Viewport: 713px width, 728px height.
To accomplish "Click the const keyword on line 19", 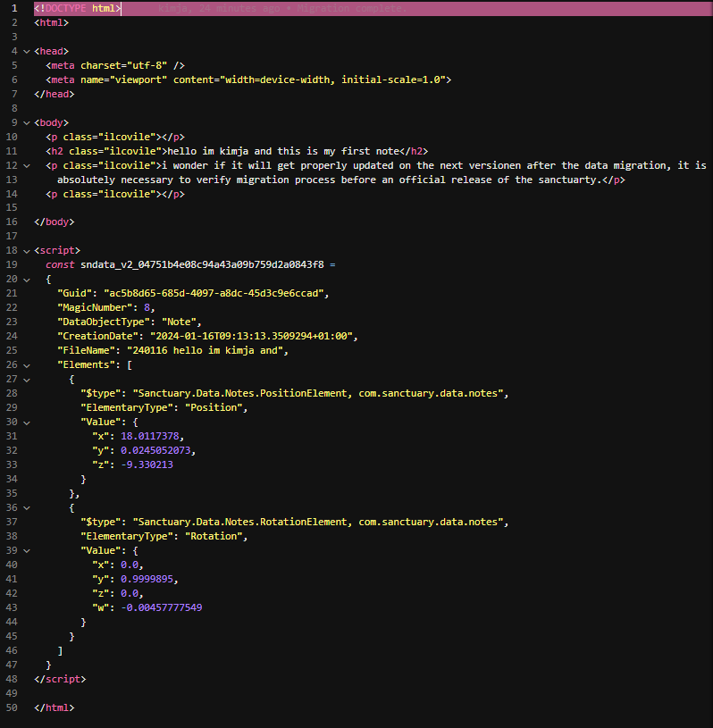I will [60, 264].
